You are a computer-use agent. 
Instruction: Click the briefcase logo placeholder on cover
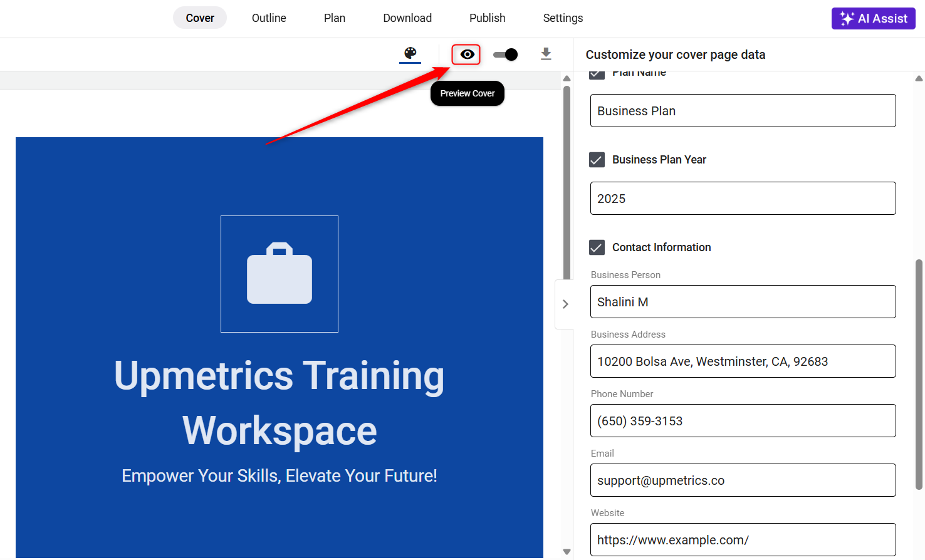(280, 274)
